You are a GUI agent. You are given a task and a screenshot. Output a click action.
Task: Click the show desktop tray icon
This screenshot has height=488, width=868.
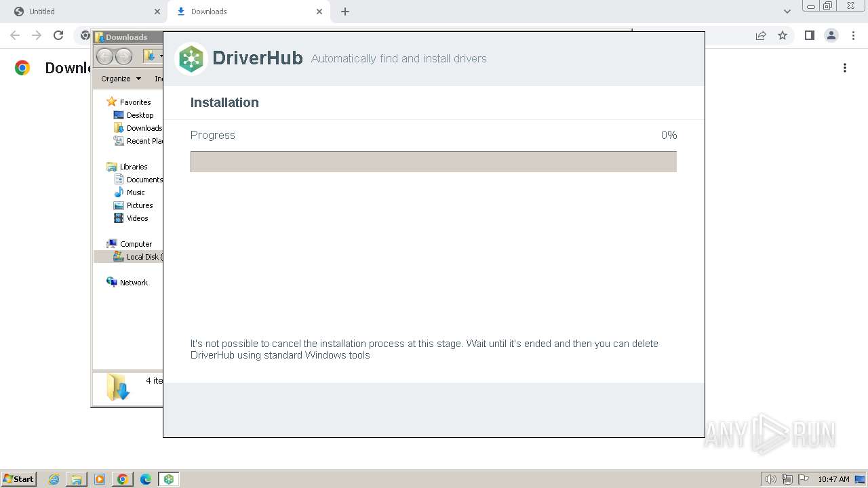[860, 479]
